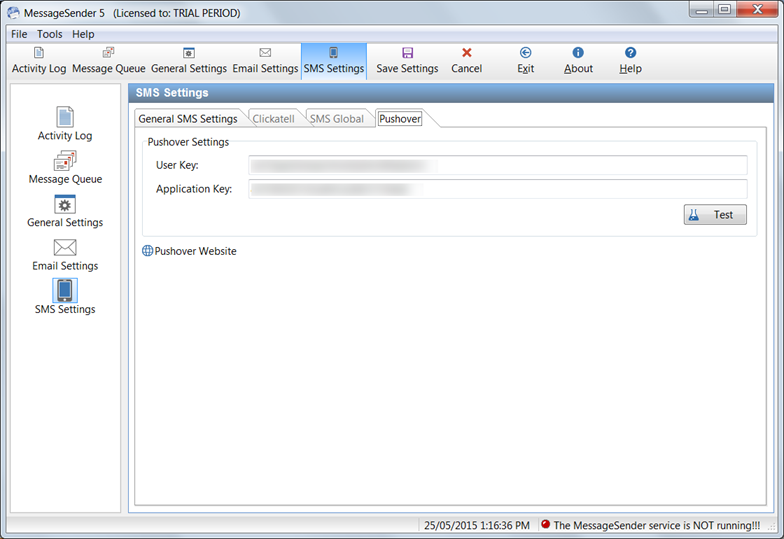
Task: Click inside the User Key field
Action: point(498,165)
